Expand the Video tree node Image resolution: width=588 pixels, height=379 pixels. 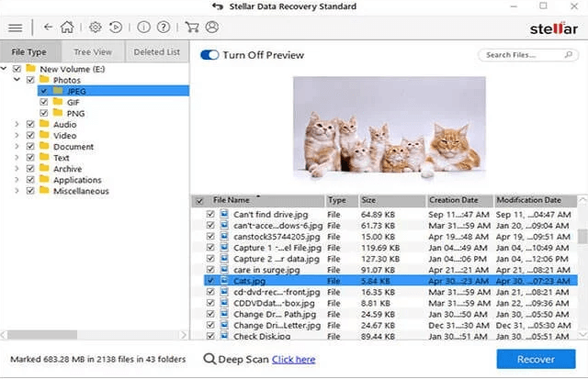(x=17, y=135)
